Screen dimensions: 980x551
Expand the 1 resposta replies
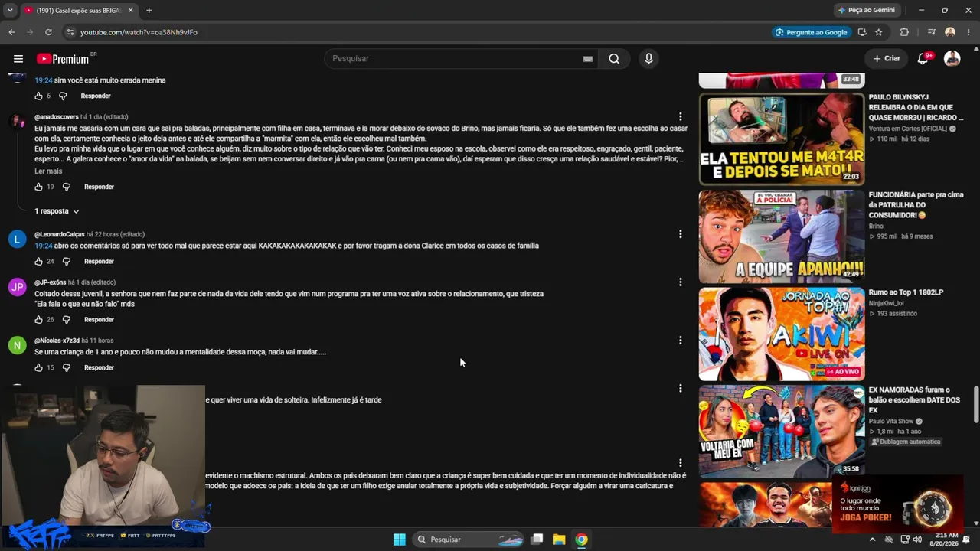(57, 211)
